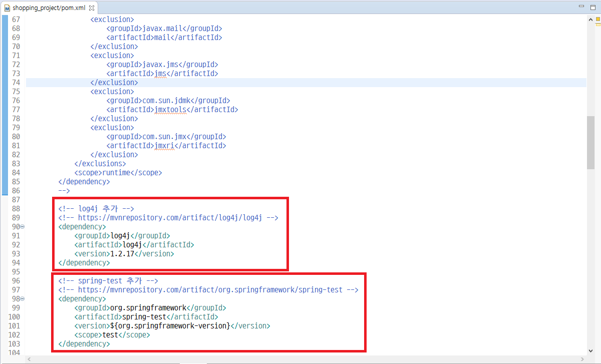Click the highlighted </exclusion> on line 74
Viewport: 601px width, 364px height.
click(114, 83)
